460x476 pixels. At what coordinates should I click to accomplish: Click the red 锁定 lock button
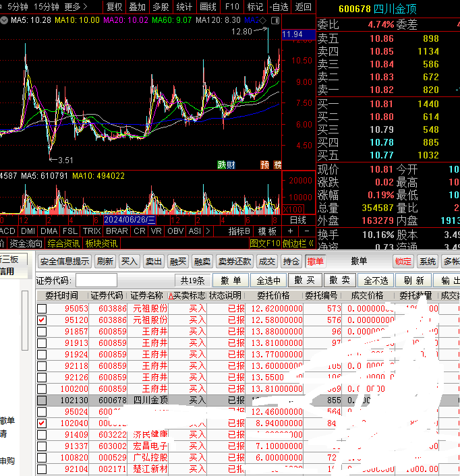click(x=403, y=262)
